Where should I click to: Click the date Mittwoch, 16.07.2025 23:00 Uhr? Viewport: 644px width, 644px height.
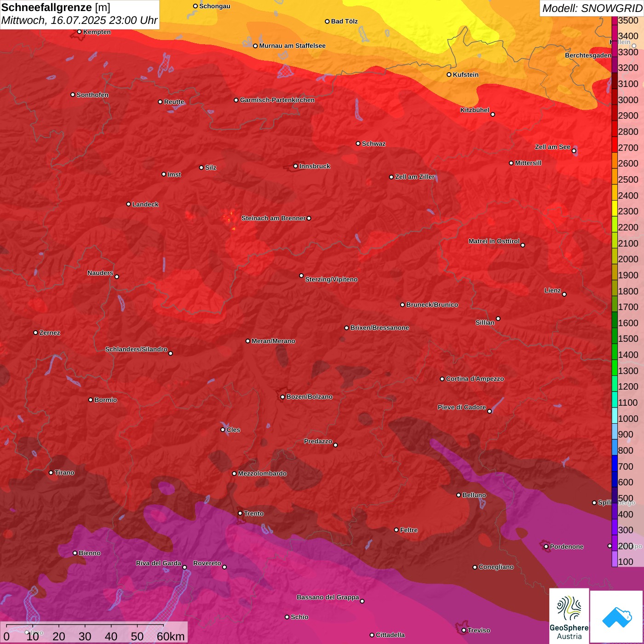(x=79, y=20)
